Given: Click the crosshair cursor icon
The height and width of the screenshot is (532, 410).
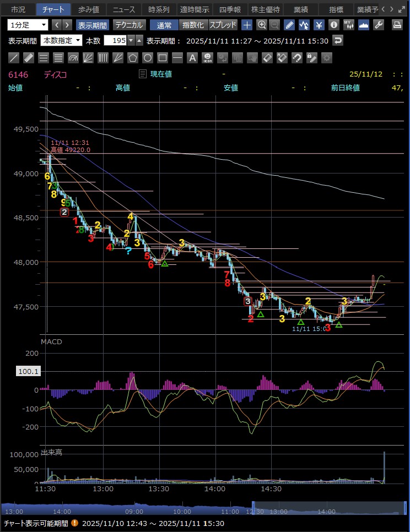Looking at the screenshot, I should (247, 25).
